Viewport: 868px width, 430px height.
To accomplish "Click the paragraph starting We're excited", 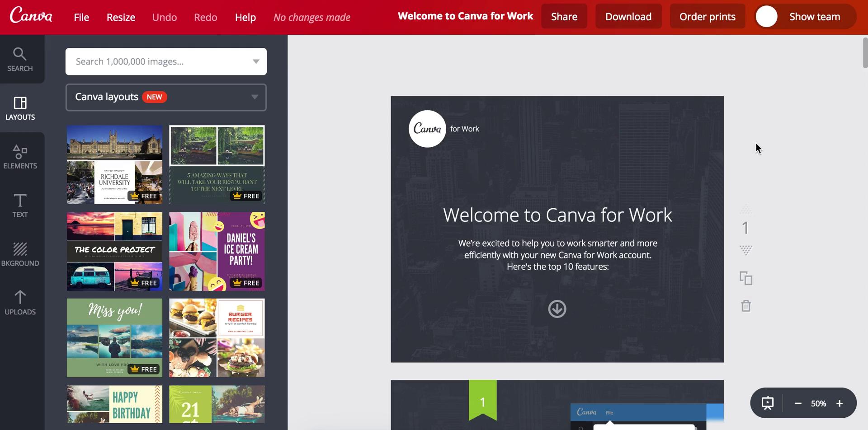I will 557,255.
